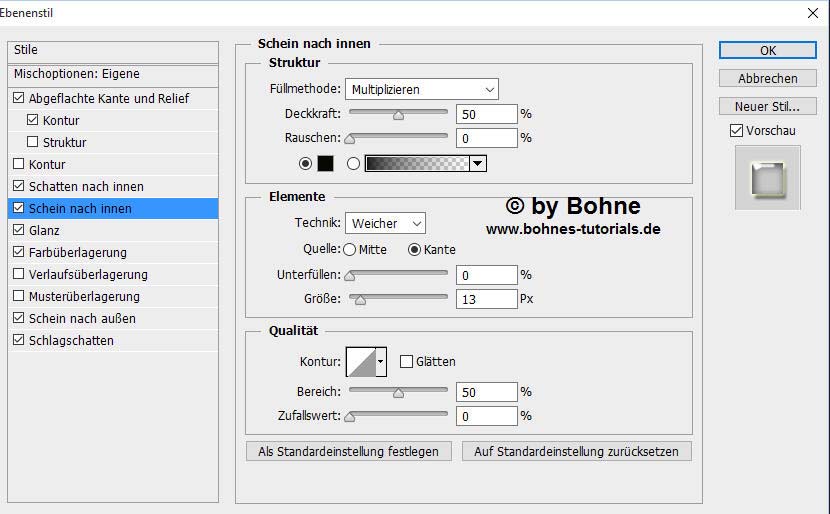
Task: Click the gradient preview bar
Action: [x=416, y=164]
